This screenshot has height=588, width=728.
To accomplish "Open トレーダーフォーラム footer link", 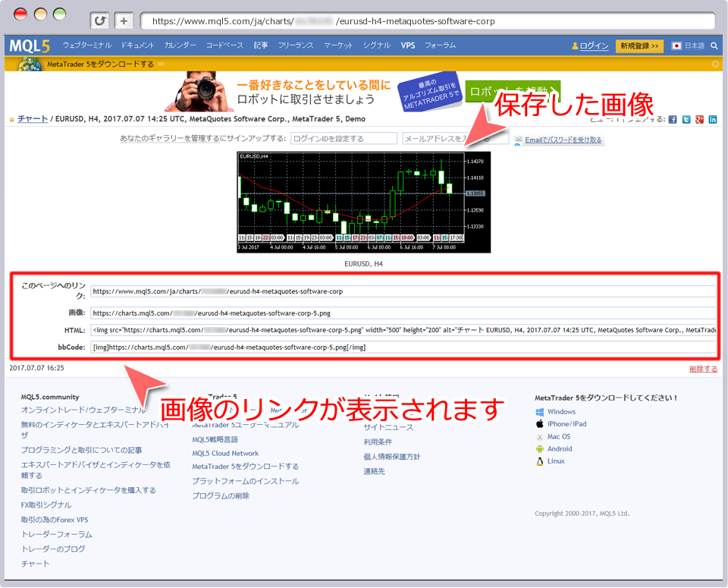I will pyautogui.click(x=56, y=535).
